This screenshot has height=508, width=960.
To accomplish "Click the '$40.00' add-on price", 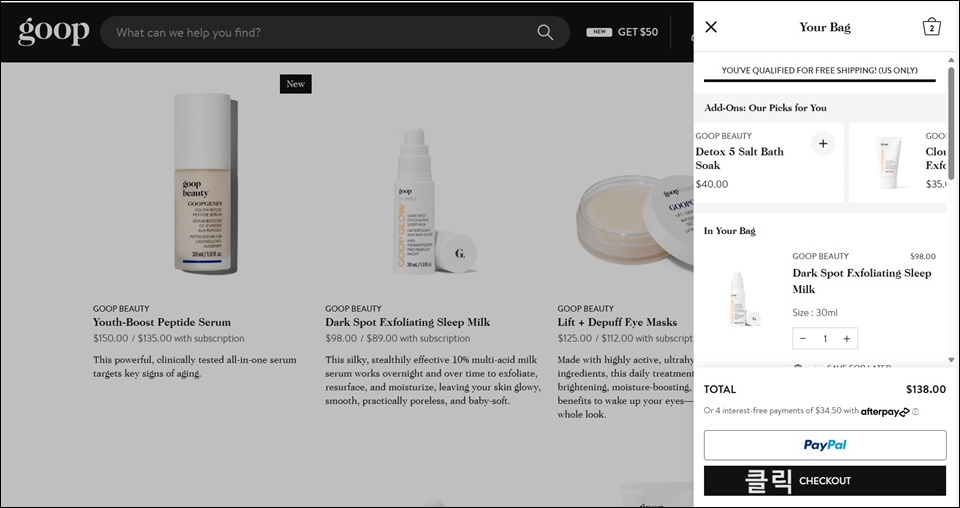I will (x=712, y=184).
